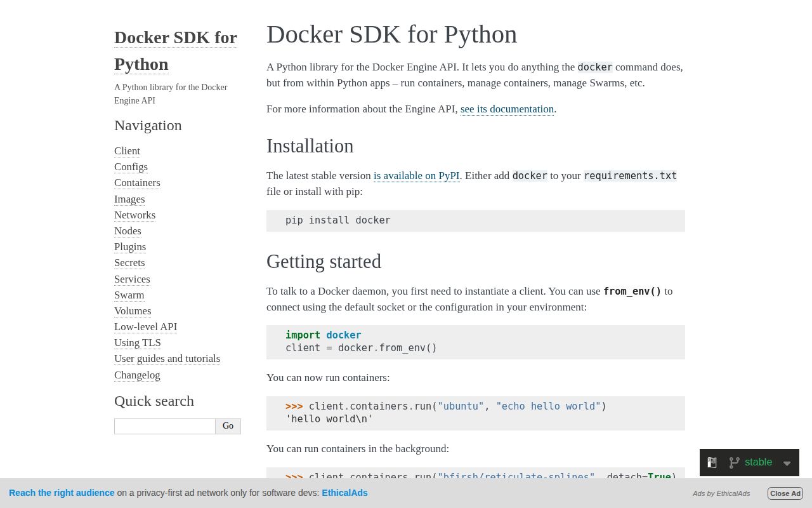Viewport: 812px width, 508px height.
Task: Click the Navigation sidebar heading
Action: point(148,125)
